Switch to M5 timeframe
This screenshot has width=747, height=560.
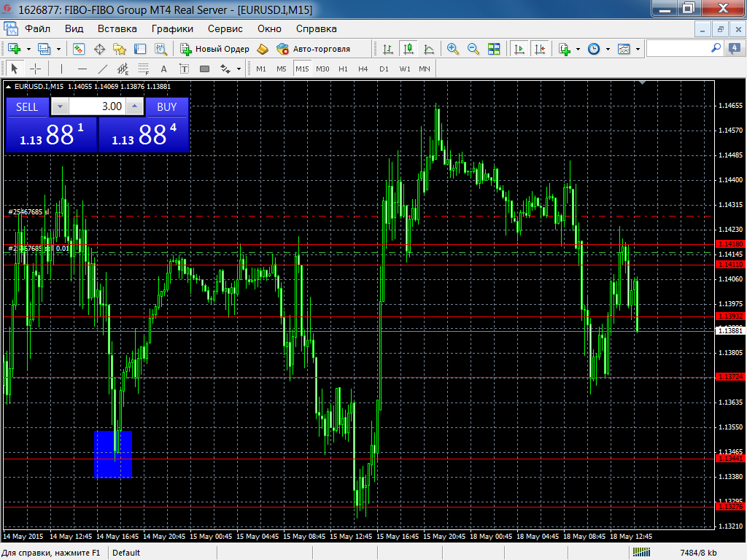282,69
